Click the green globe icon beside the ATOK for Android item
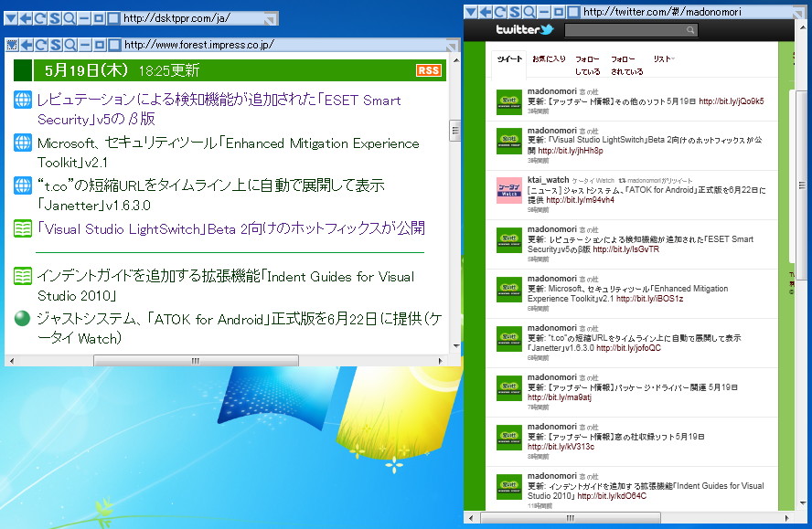 pos(22,318)
